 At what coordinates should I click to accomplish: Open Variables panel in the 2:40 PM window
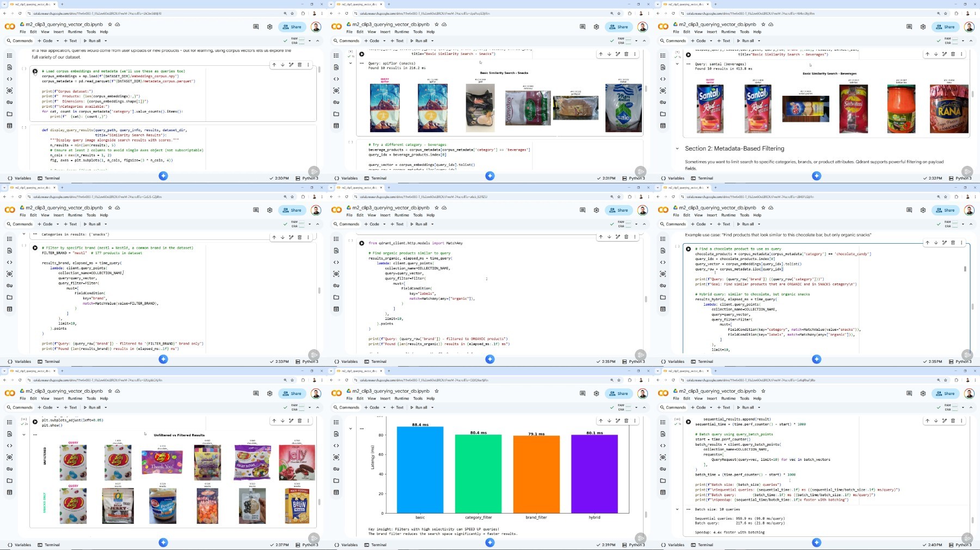[x=673, y=545]
